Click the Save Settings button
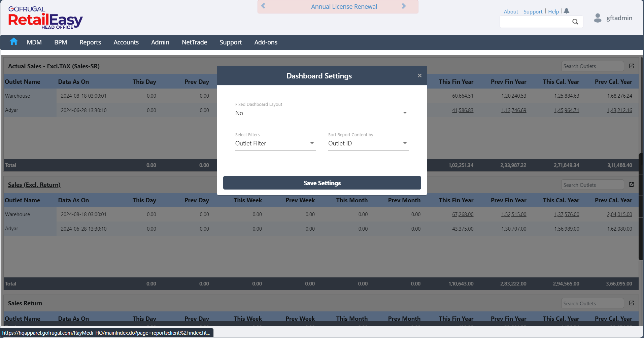 coord(322,183)
